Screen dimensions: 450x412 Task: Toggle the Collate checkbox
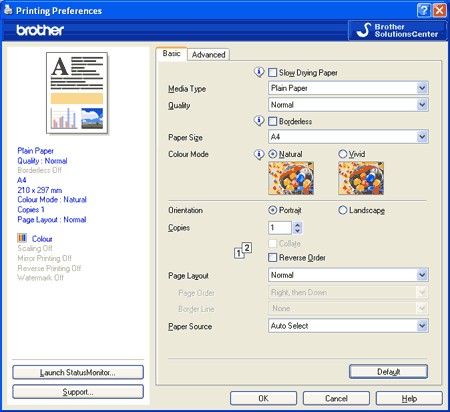coord(273,243)
